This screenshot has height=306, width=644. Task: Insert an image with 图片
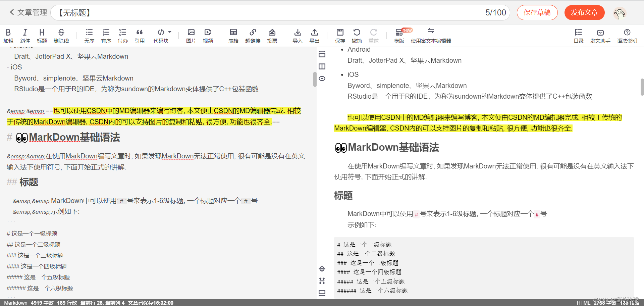tap(191, 36)
